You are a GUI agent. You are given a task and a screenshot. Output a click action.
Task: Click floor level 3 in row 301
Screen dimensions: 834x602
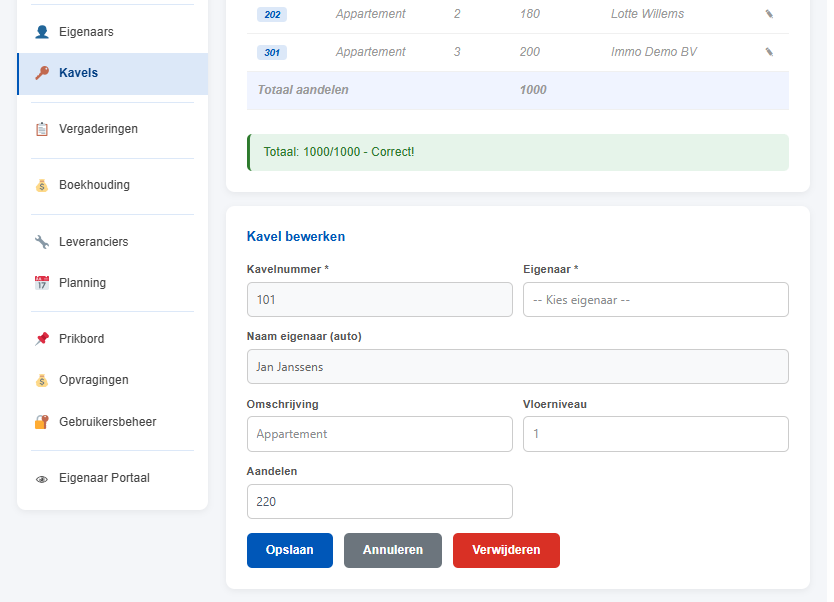pos(457,52)
